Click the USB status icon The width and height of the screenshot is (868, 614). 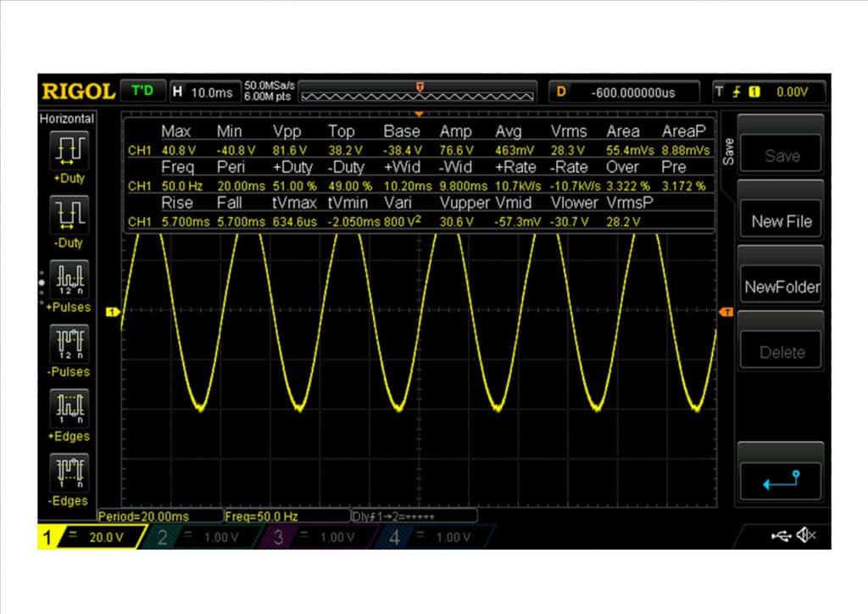(780, 535)
